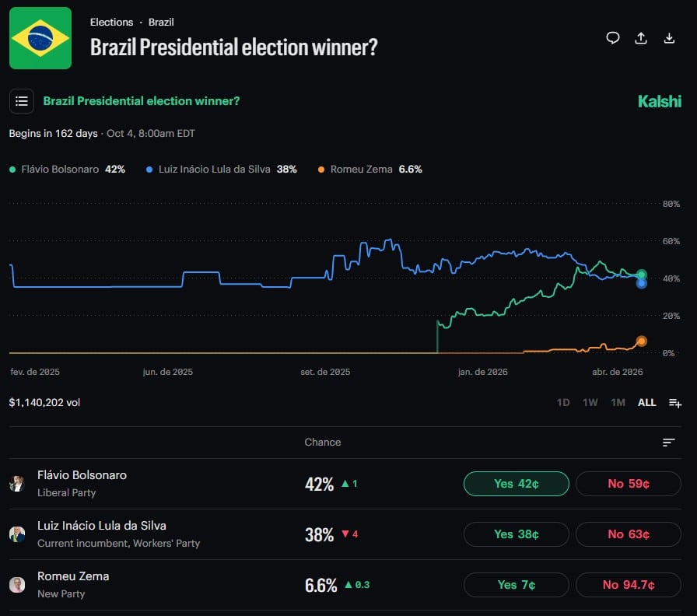This screenshot has height=616, width=697.
Task: Buy No 63¢ for Lula da Silva
Action: point(628,534)
